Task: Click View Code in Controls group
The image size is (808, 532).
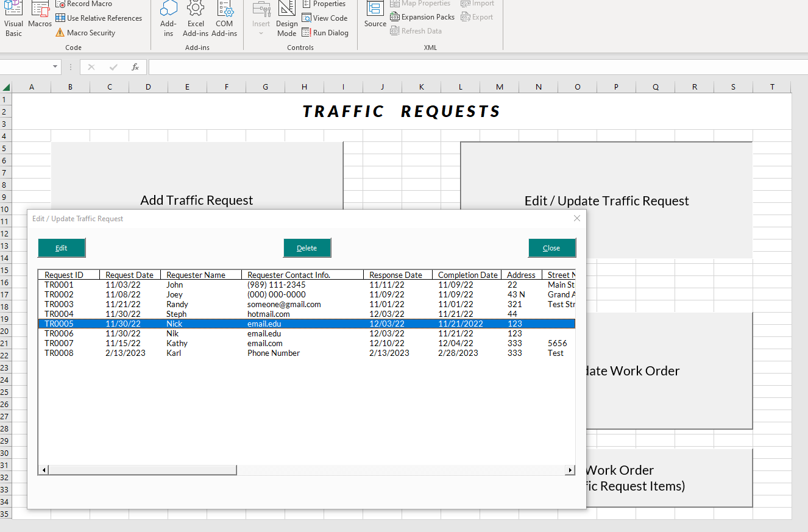Action: click(325, 18)
